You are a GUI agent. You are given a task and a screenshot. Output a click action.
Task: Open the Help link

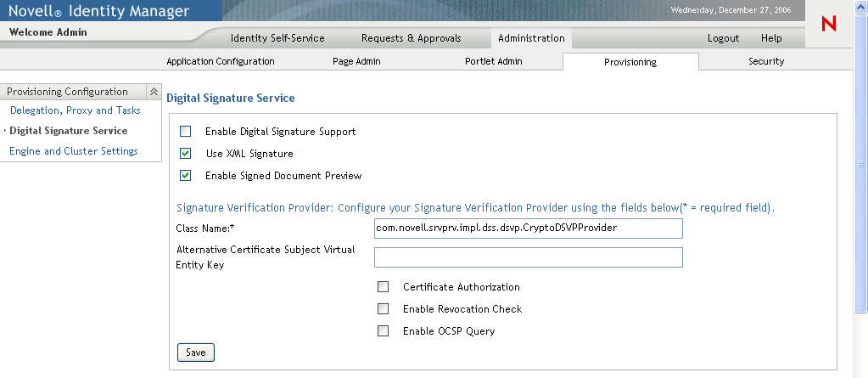tap(771, 38)
